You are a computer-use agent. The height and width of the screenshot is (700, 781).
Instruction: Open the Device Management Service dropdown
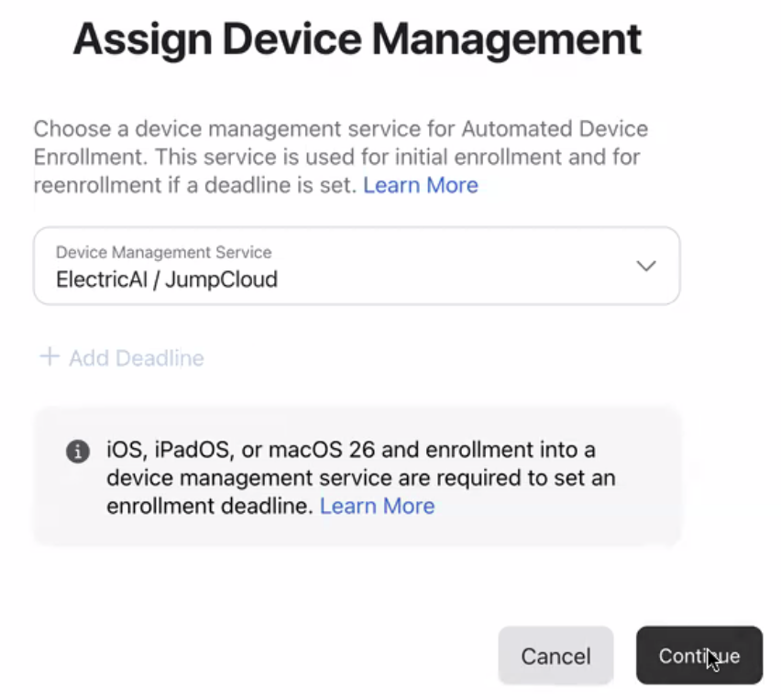356,266
